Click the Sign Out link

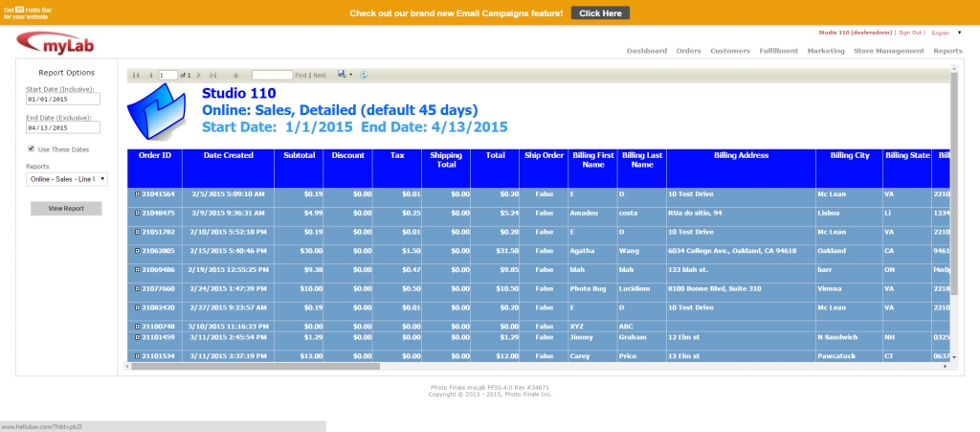click(x=910, y=33)
